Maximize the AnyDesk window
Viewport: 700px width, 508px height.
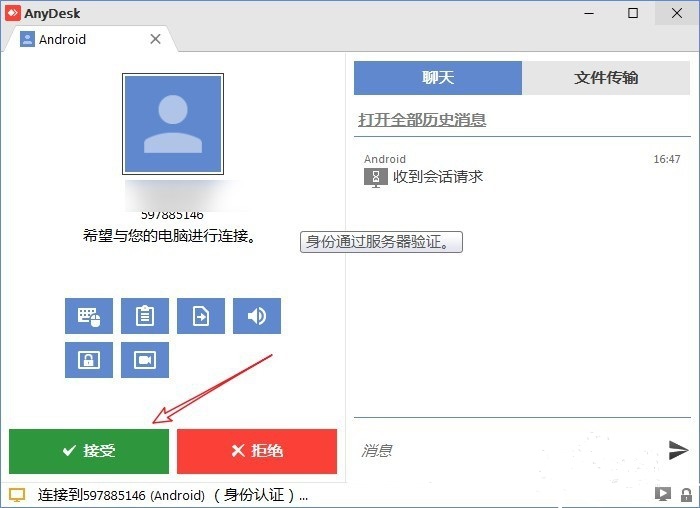pyautogui.click(x=633, y=13)
